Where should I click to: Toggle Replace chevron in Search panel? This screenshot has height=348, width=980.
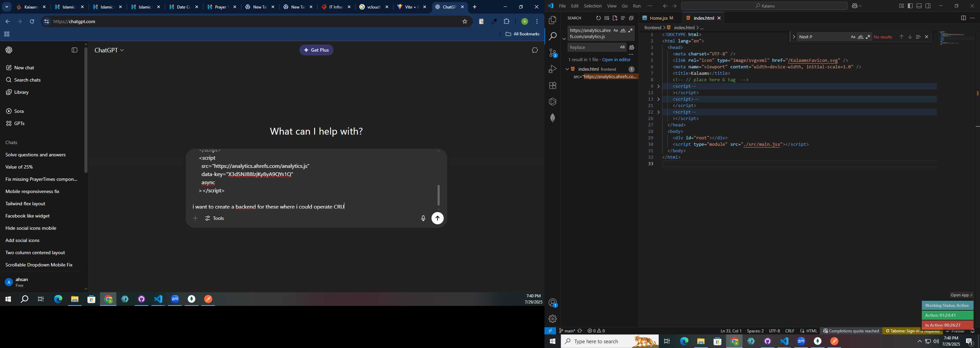(x=564, y=39)
